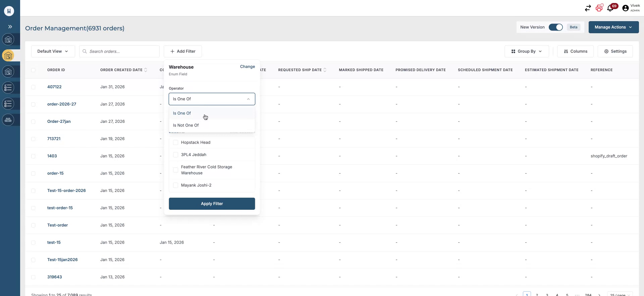
Task: Open the user profile avatar icon
Action: click(x=625, y=8)
